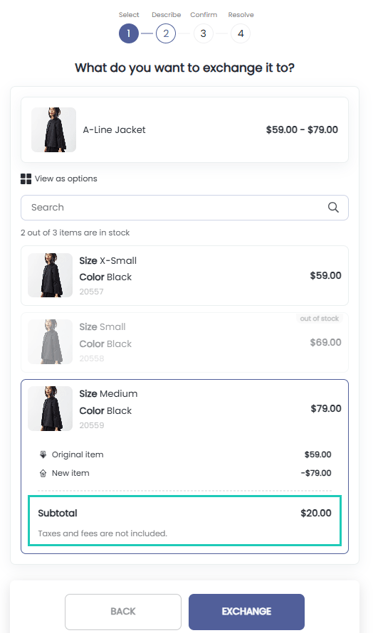The height and width of the screenshot is (633, 373).
Task: Click the X-Small variant jacket thumbnail
Action: 50,275
